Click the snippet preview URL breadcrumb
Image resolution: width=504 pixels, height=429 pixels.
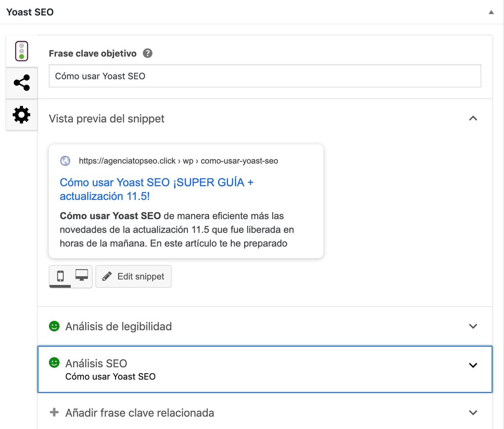(178, 161)
